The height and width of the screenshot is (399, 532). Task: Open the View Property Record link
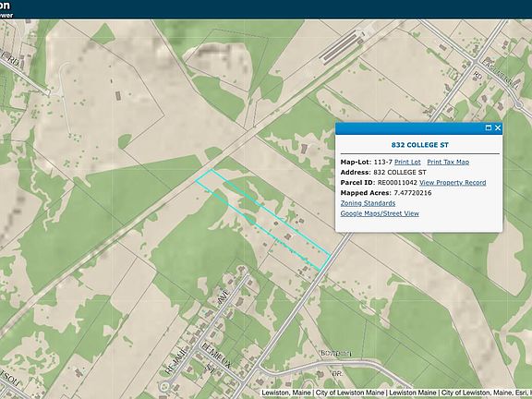(x=453, y=183)
